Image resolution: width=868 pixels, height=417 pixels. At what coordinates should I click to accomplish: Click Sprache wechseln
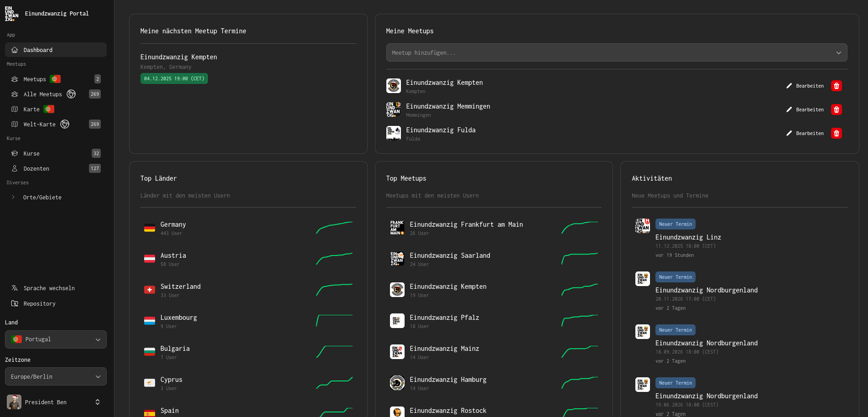(49, 288)
